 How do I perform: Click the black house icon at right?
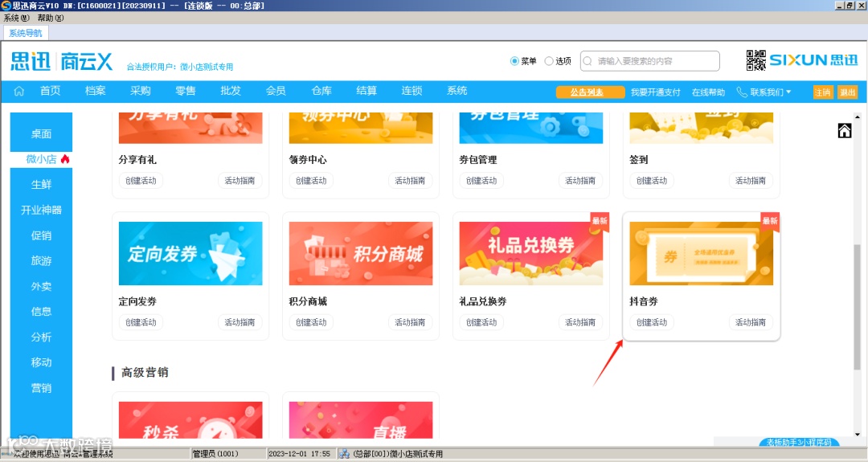[x=844, y=131]
